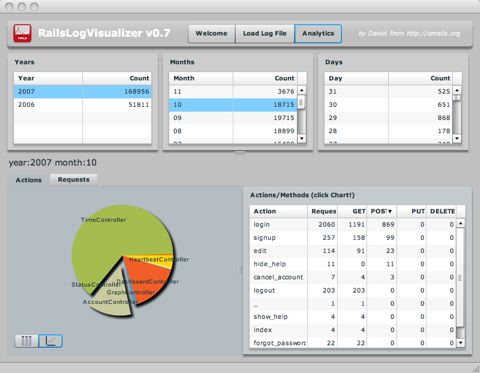Sort by the POST column header
480x373 pixels.
[x=381, y=211]
